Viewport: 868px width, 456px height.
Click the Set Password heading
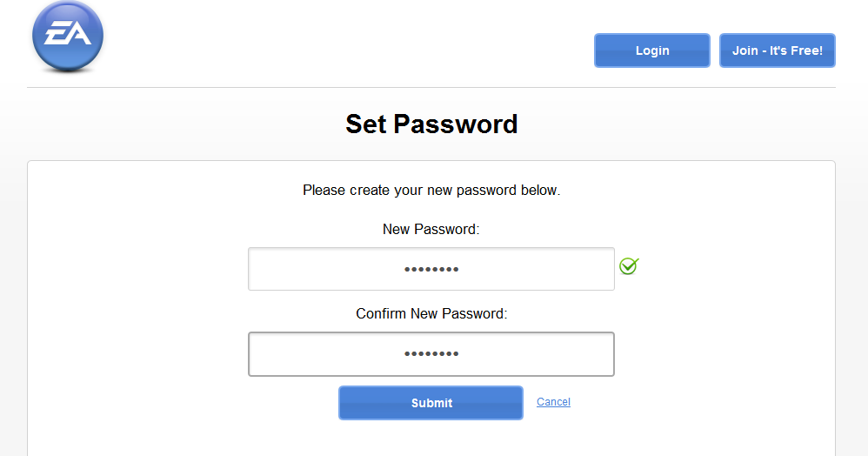431,124
